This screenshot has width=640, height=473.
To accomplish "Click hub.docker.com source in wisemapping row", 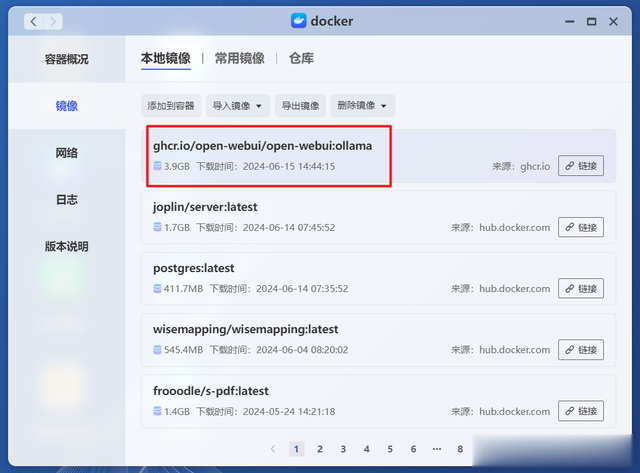I will click(x=515, y=350).
